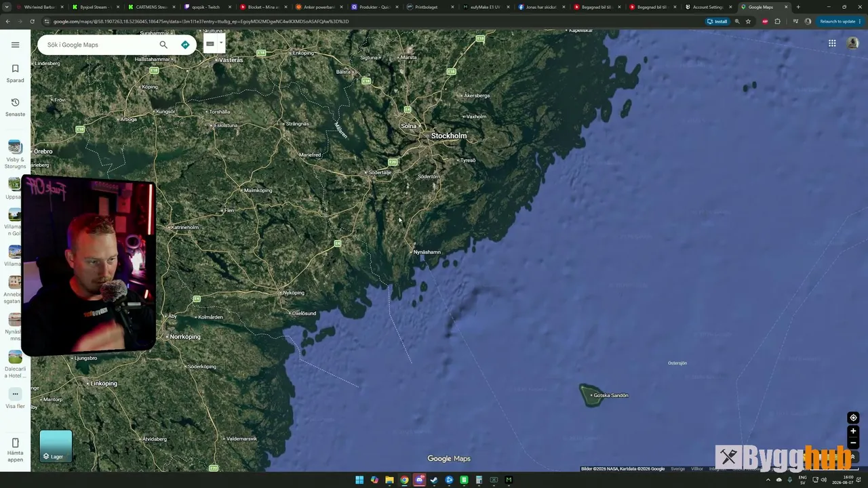Image resolution: width=868 pixels, height=488 pixels.
Task: Open File Explorer from the taskbar
Action: [389, 480]
